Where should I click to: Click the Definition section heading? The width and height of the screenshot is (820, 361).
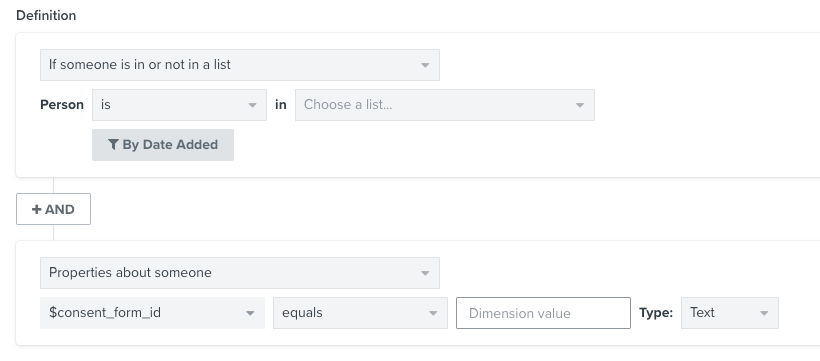[46, 16]
